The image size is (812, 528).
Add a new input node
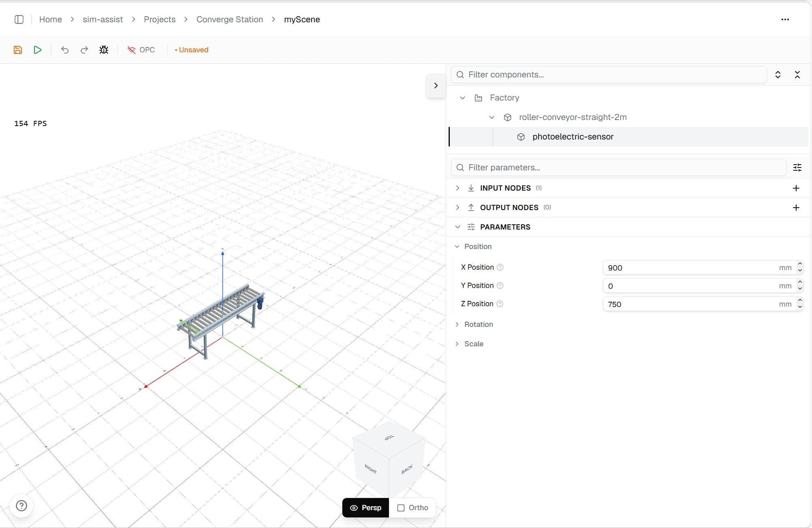[x=796, y=188]
